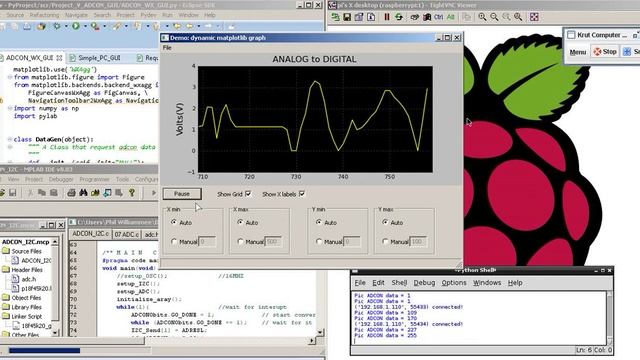Click the Eclipse debug bug icon
This screenshot has width=640, height=360.
coord(57,26)
